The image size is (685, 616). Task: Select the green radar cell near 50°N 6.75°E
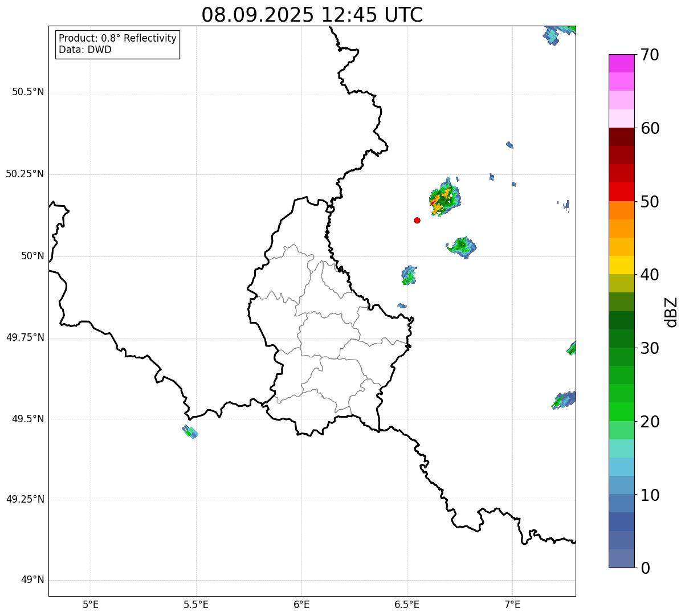coord(462,247)
